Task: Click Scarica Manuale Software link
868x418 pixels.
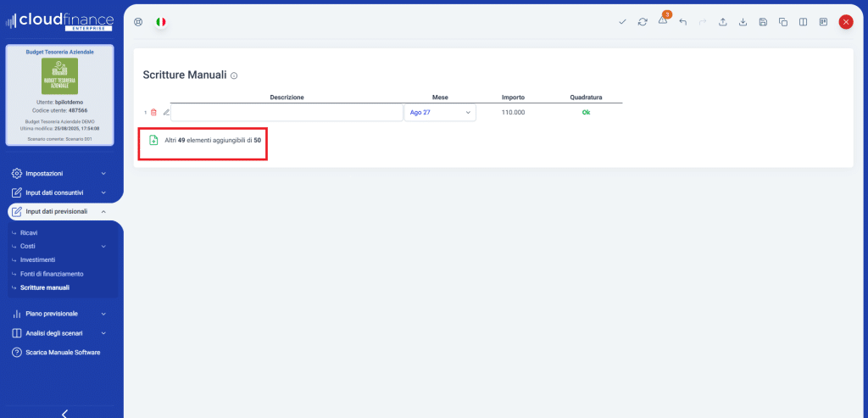Action: point(62,352)
